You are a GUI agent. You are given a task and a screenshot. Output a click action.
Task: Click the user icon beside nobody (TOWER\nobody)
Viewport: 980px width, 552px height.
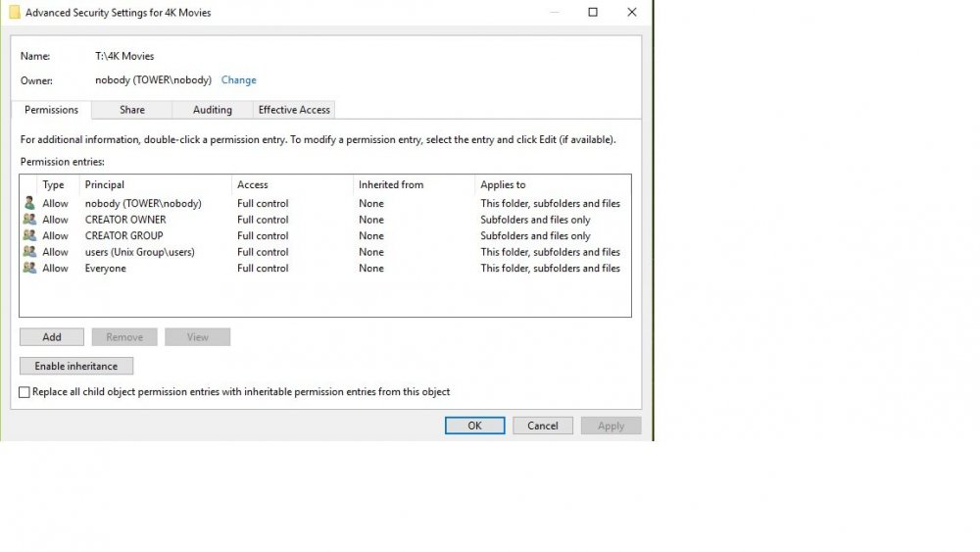29,203
